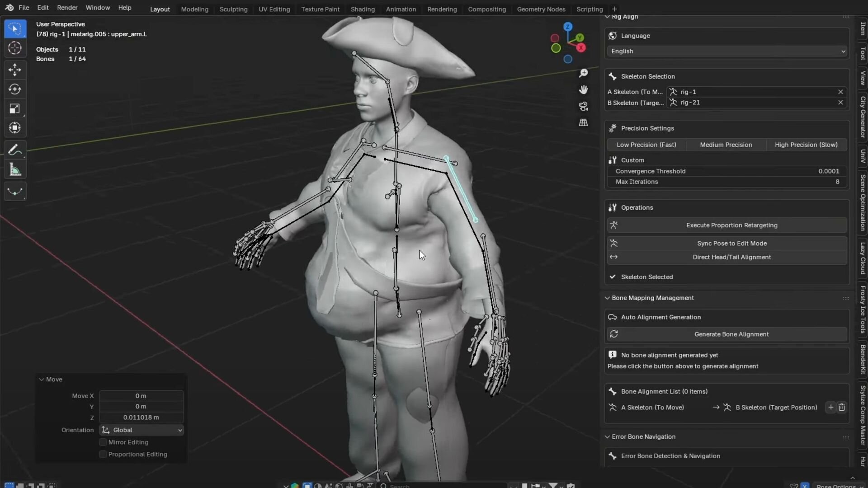
Task: Select the Move tool in the toolbar
Action: pyautogui.click(x=15, y=70)
